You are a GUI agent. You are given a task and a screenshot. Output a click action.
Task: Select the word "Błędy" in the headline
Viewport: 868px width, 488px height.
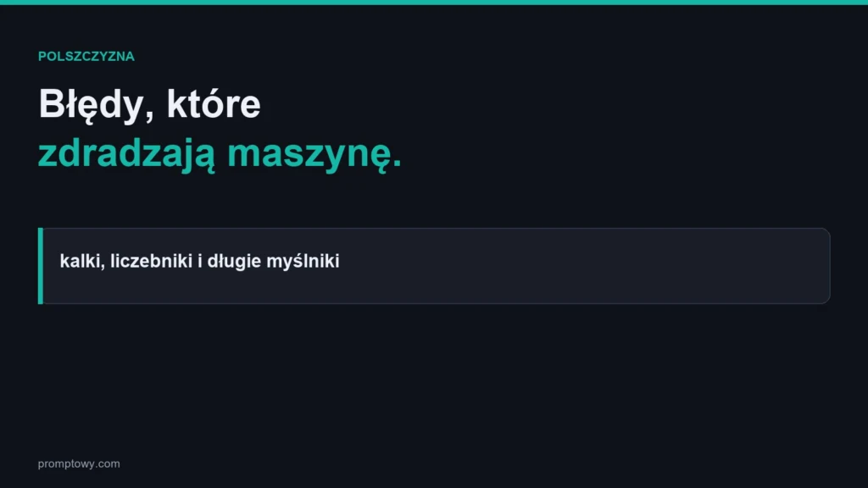coord(91,105)
